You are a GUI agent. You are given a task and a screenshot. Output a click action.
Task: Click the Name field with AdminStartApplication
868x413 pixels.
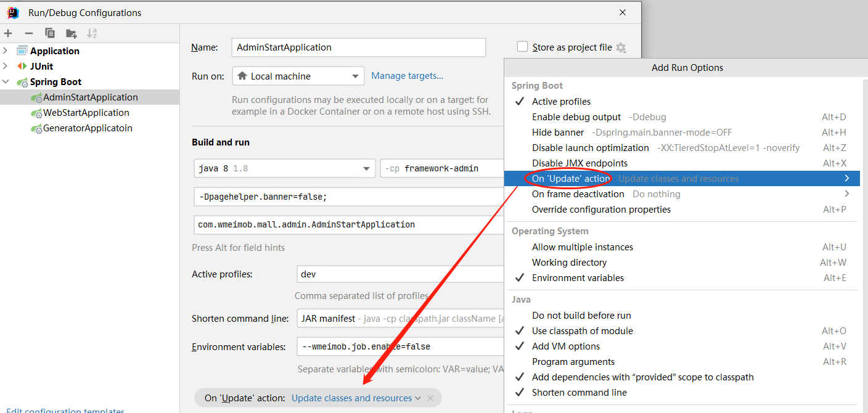(359, 47)
